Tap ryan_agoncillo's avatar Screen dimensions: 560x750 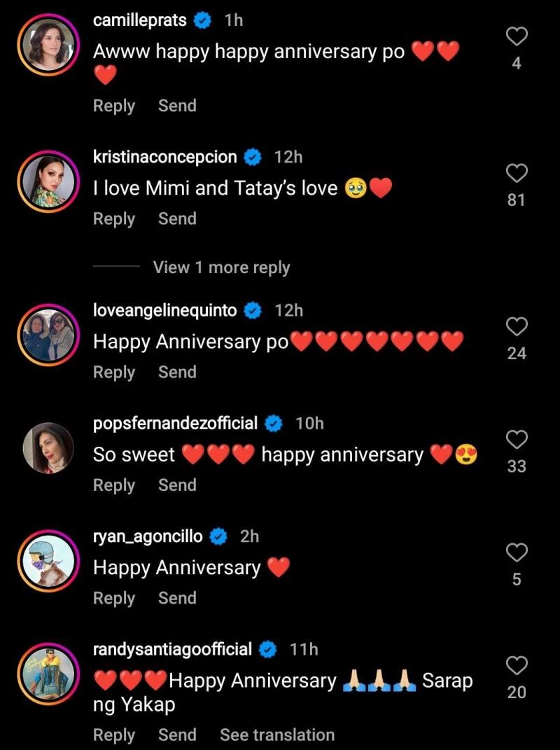[x=48, y=560]
